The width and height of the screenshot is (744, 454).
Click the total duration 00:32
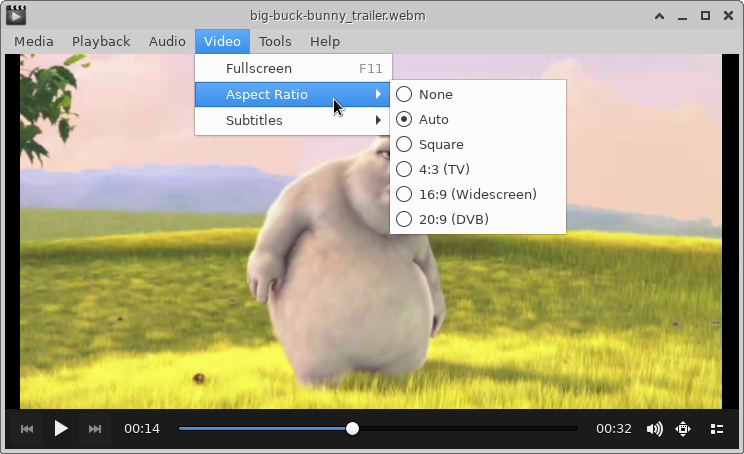click(614, 429)
